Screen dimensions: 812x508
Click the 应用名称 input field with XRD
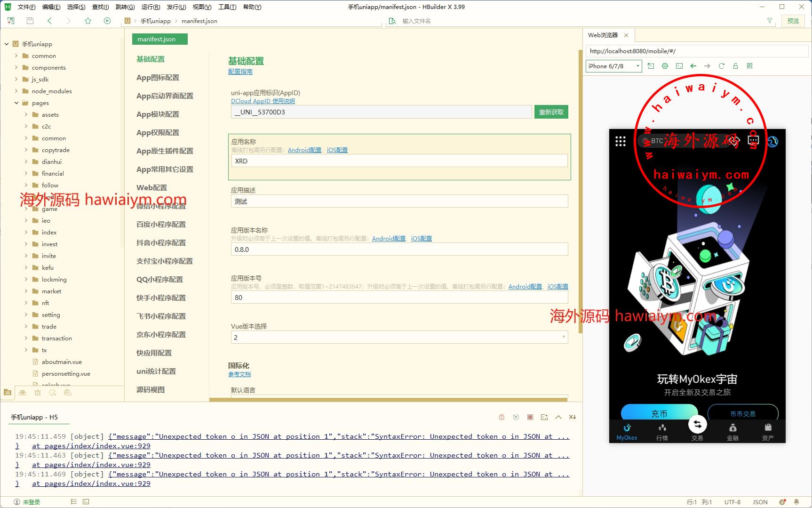click(399, 161)
